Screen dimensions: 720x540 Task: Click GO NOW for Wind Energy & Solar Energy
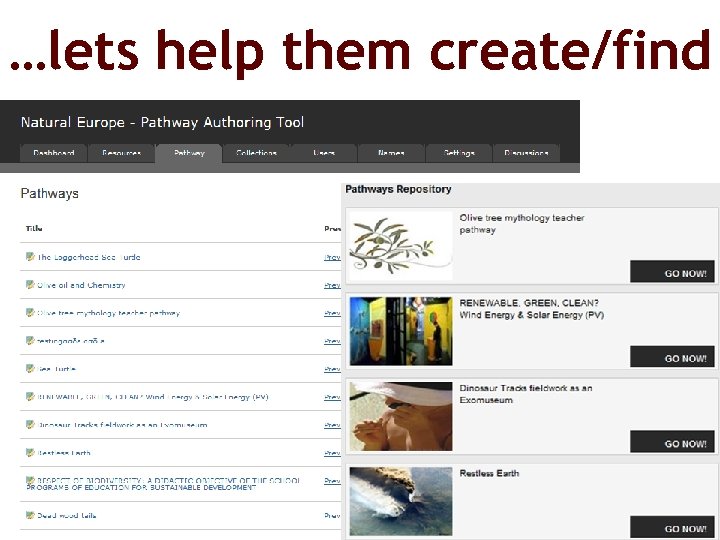672,357
